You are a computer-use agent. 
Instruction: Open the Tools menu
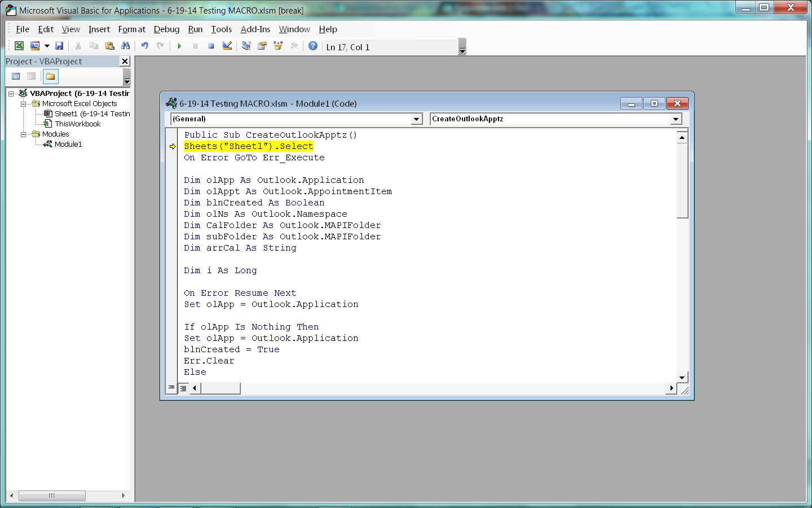pos(222,29)
